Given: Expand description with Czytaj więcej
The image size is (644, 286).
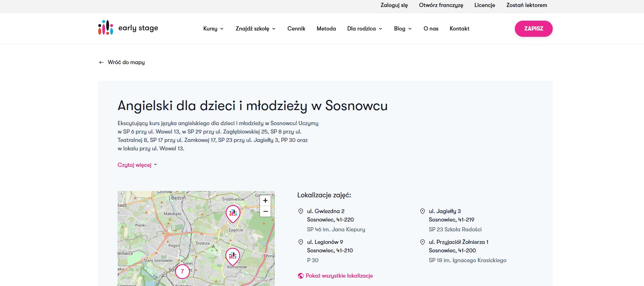Looking at the screenshot, I should pyautogui.click(x=137, y=165).
